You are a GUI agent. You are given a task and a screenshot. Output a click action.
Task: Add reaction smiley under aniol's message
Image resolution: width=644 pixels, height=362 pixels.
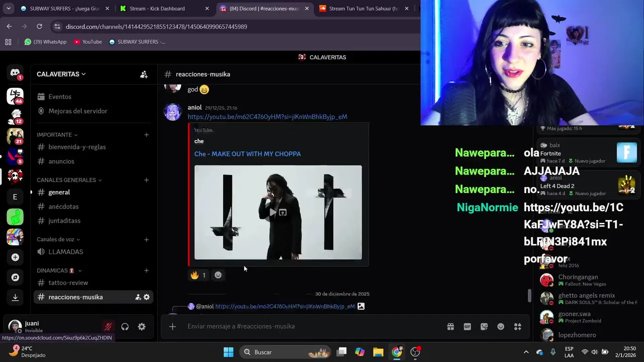click(x=218, y=275)
